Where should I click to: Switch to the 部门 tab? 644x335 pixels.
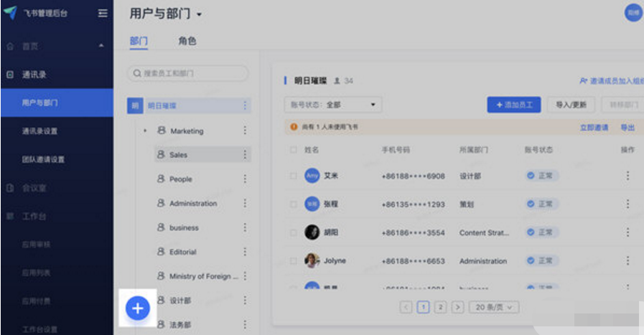(139, 41)
